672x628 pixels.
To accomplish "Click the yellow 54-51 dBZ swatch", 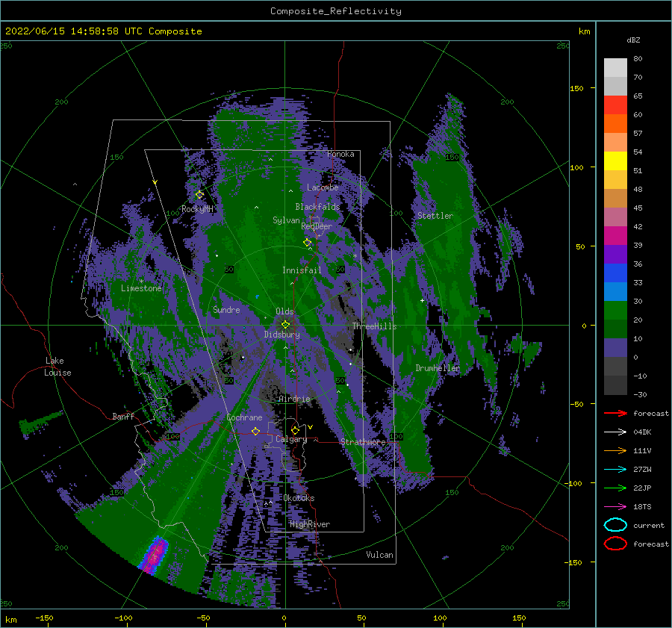I will pos(615,161).
